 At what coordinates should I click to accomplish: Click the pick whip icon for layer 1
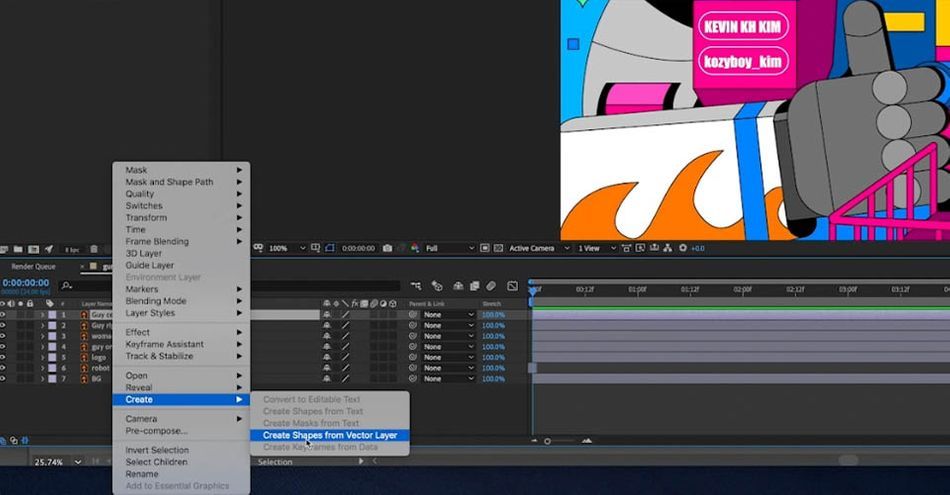coord(413,315)
